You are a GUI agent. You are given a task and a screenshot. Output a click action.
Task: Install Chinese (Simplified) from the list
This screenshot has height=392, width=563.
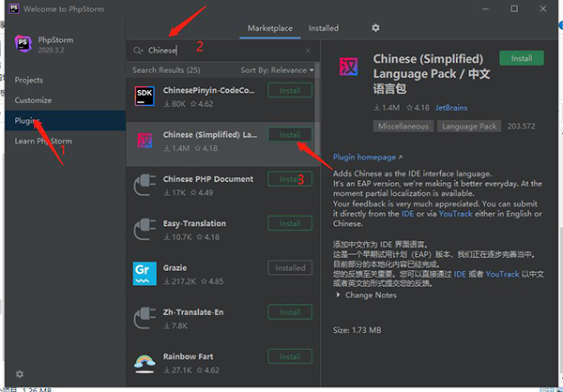[290, 135]
